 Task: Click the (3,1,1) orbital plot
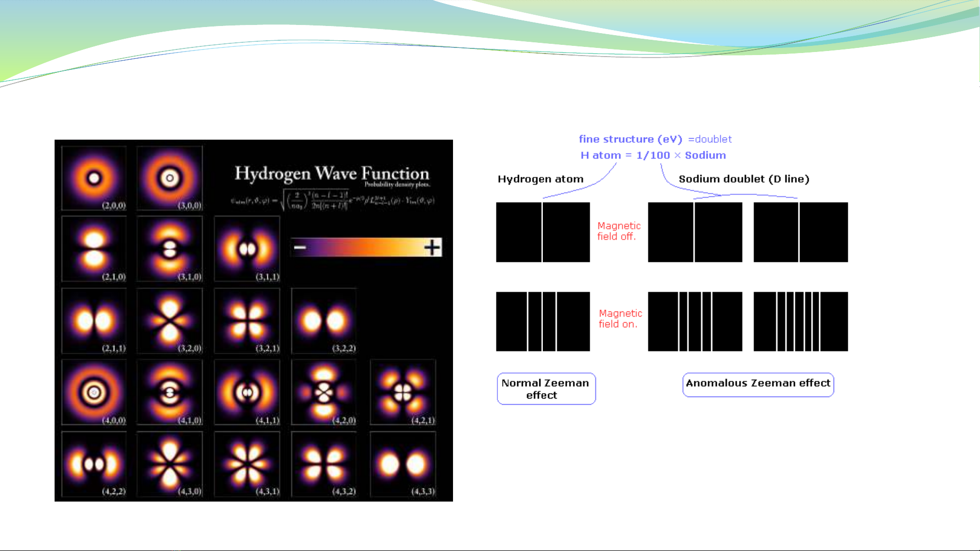tap(247, 249)
